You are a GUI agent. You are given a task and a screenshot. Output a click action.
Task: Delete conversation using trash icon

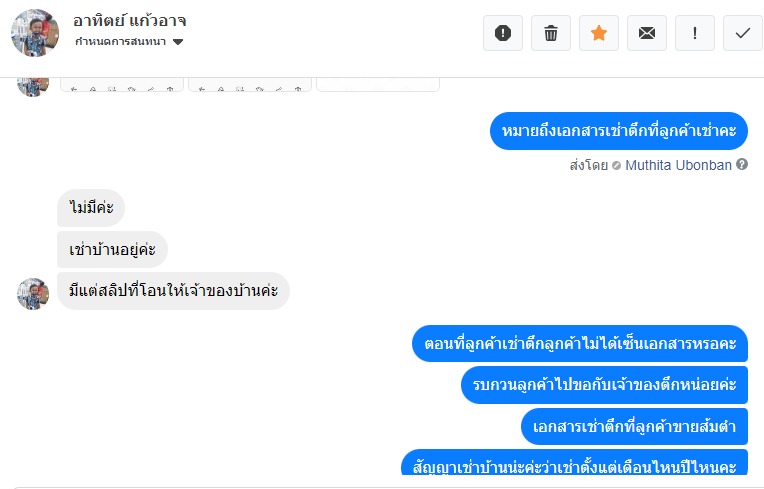point(551,33)
